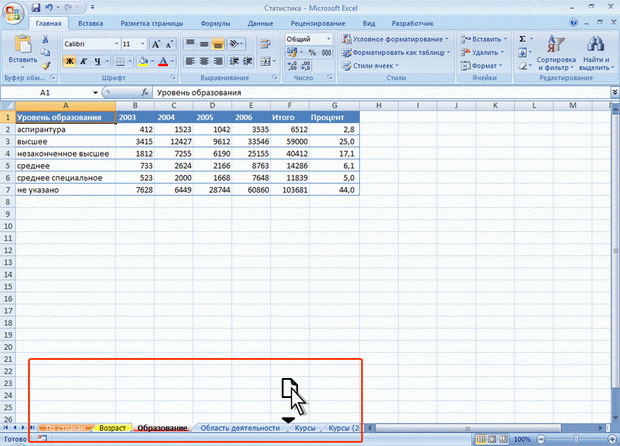Open Excel help question mark icon
Screen dimensions: 620x446
click(574, 23)
